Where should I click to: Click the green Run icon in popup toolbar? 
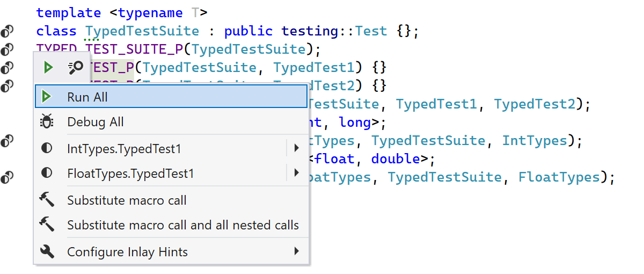click(48, 67)
